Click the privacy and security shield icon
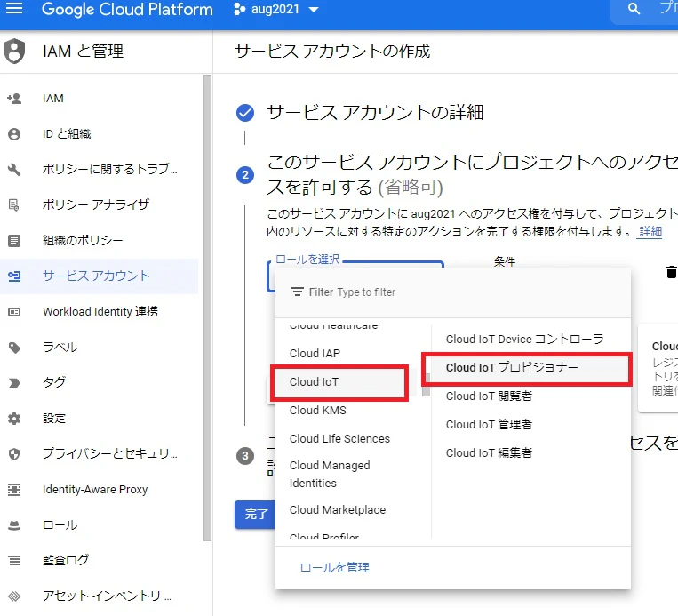Image resolution: width=678 pixels, height=616 pixels. (14, 454)
